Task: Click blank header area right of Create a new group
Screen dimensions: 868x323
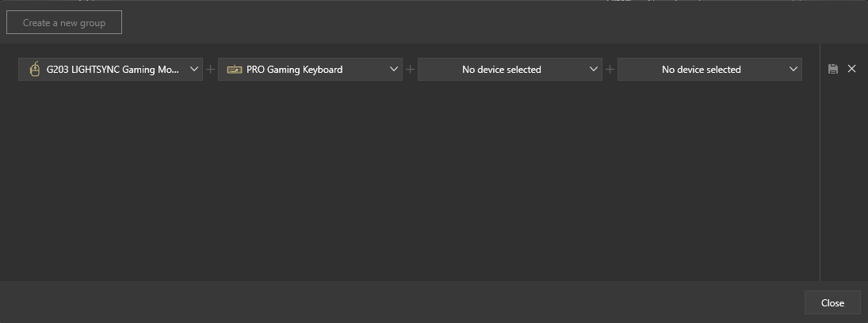Action: (x=476, y=23)
